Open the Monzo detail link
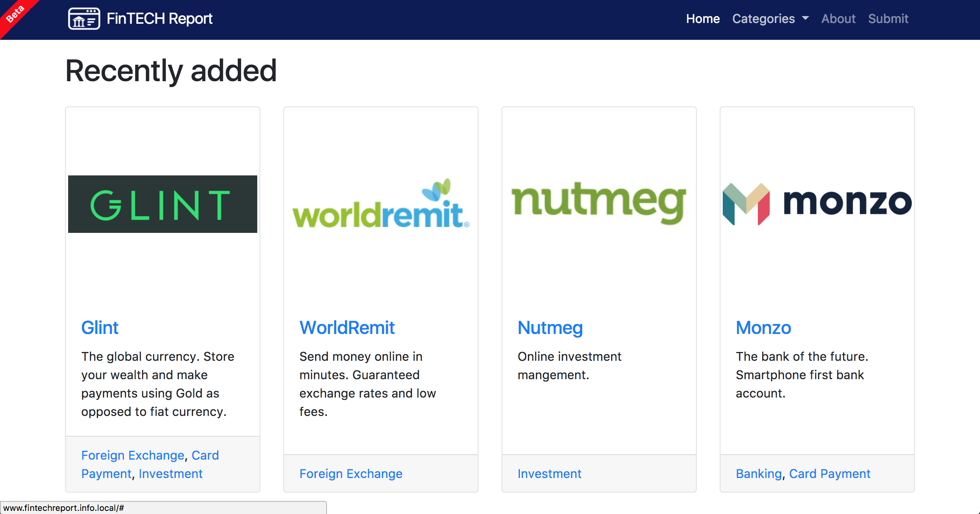Image resolution: width=980 pixels, height=514 pixels. (x=763, y=327)
